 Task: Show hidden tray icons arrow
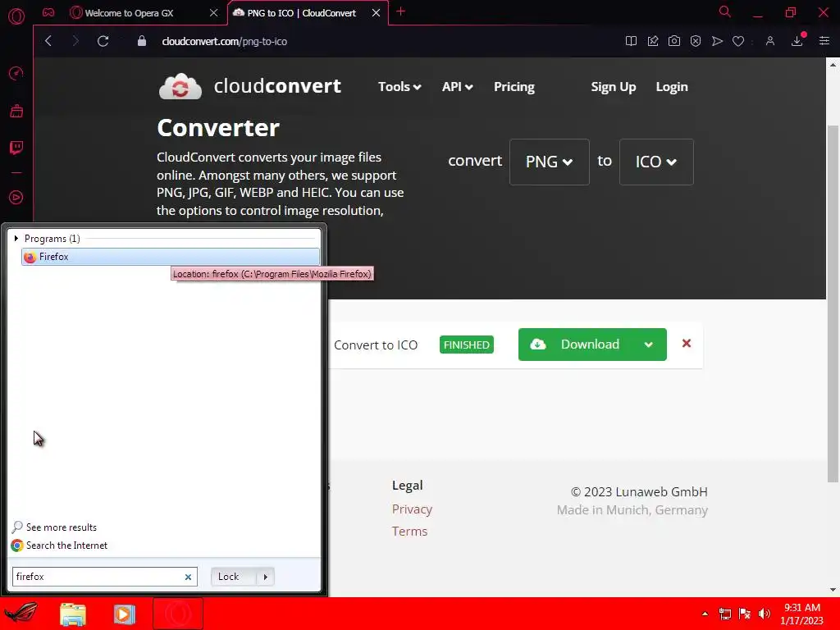(x=705, y=614)
